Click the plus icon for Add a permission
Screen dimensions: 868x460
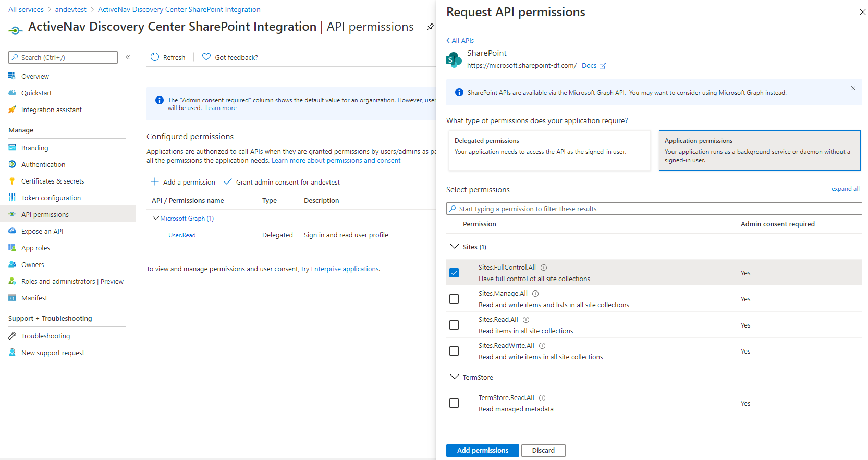coord(155,181)
